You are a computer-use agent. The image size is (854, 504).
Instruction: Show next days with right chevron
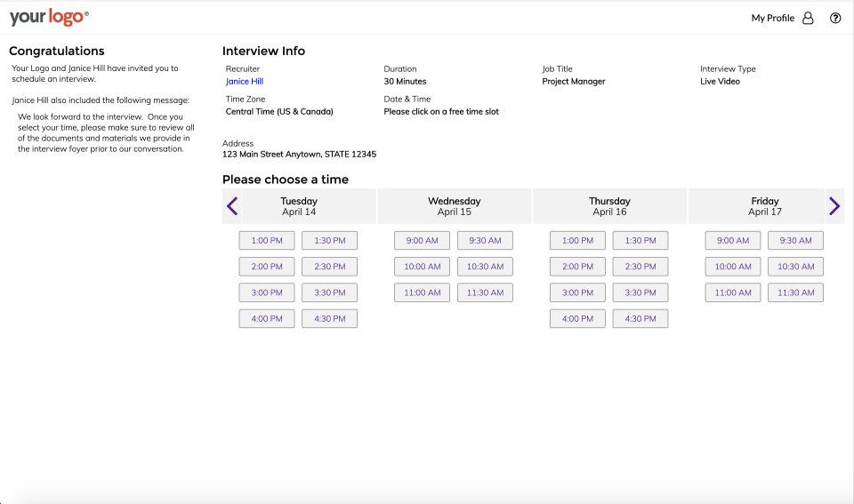click(834, 205)
